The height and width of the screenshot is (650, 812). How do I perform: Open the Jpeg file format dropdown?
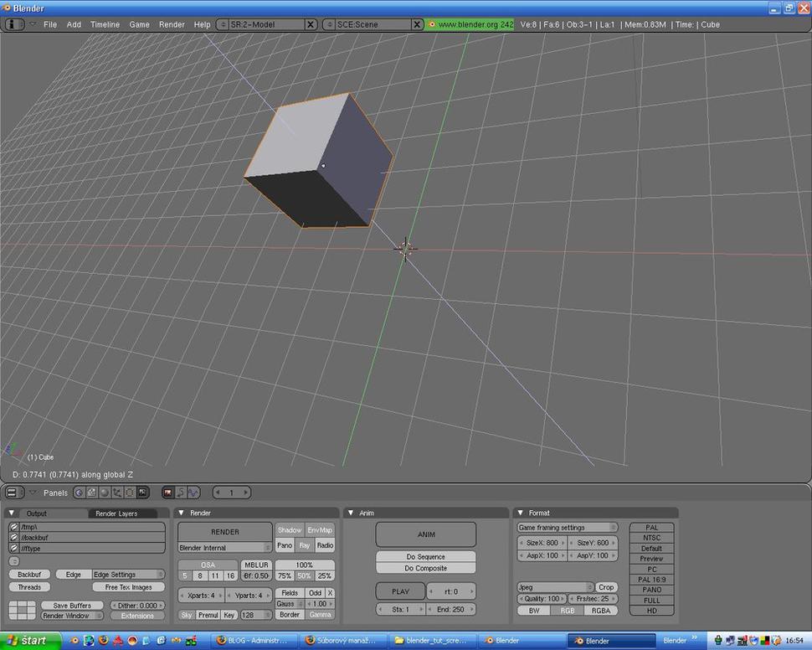click(x=555, y=587)
